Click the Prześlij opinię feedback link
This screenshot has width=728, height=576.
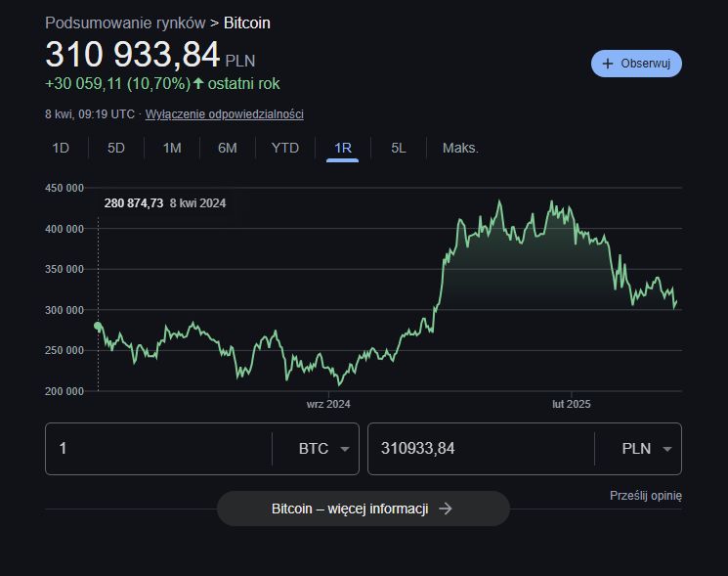(645, 496)
